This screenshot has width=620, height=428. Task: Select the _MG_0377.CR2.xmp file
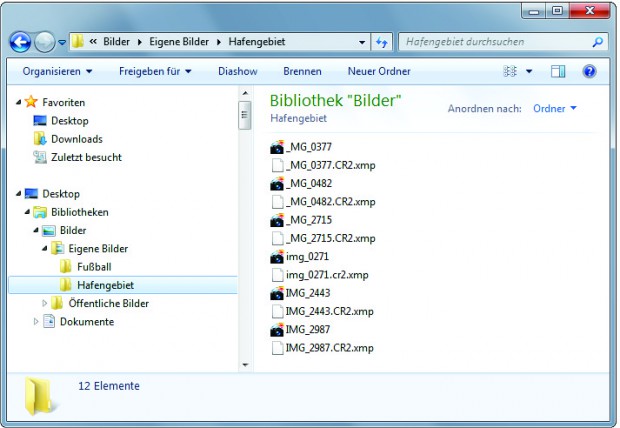click(x=323, y=165)
